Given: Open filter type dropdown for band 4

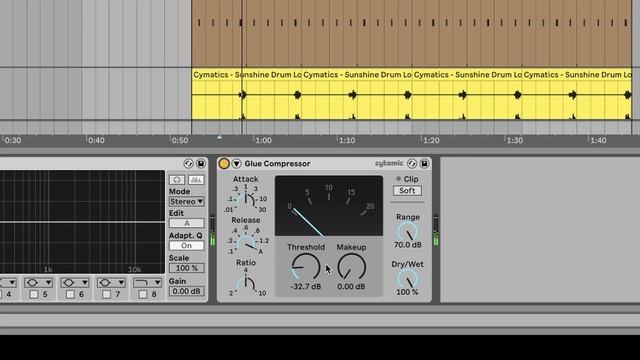Looking at the screenshot, I should pyautogui.click(x=8, y=282).
